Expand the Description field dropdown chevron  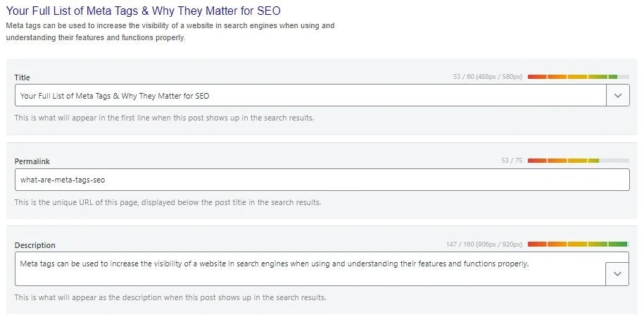point(617,274)
